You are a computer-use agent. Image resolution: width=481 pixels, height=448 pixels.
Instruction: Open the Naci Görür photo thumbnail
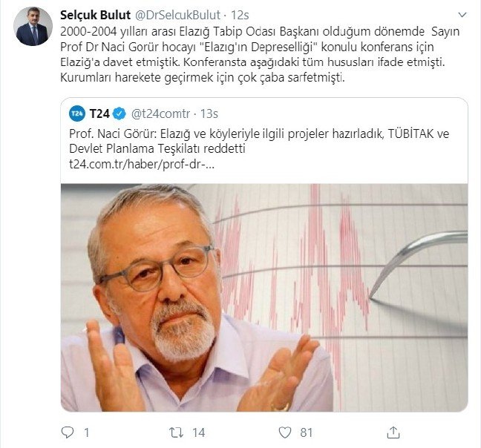coord(264,297)
